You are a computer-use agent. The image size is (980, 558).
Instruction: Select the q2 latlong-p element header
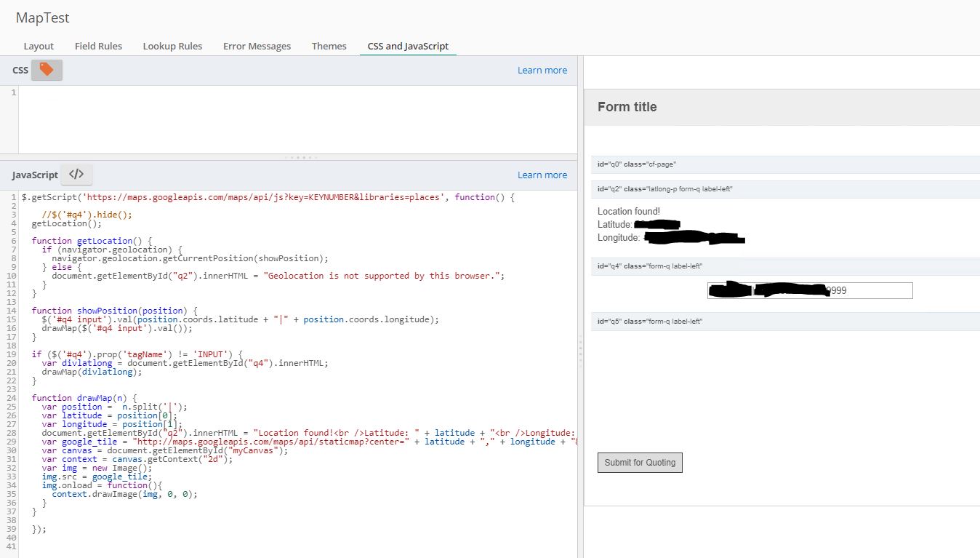[x=785, y=189]
